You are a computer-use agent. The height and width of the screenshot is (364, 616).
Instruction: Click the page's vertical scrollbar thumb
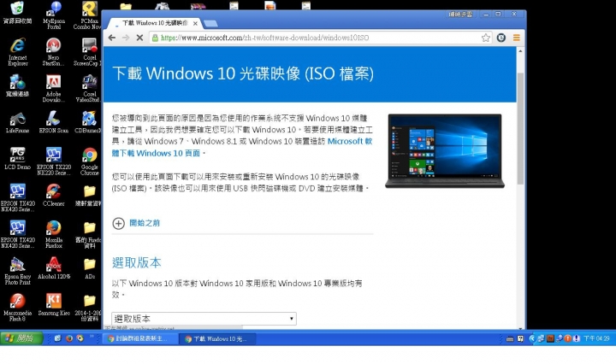pos(520,128)
